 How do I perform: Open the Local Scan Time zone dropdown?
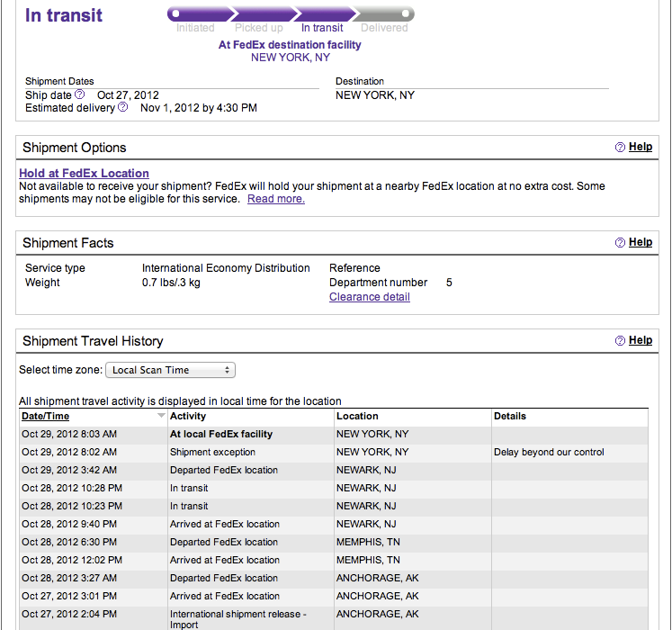click(171, 370)
